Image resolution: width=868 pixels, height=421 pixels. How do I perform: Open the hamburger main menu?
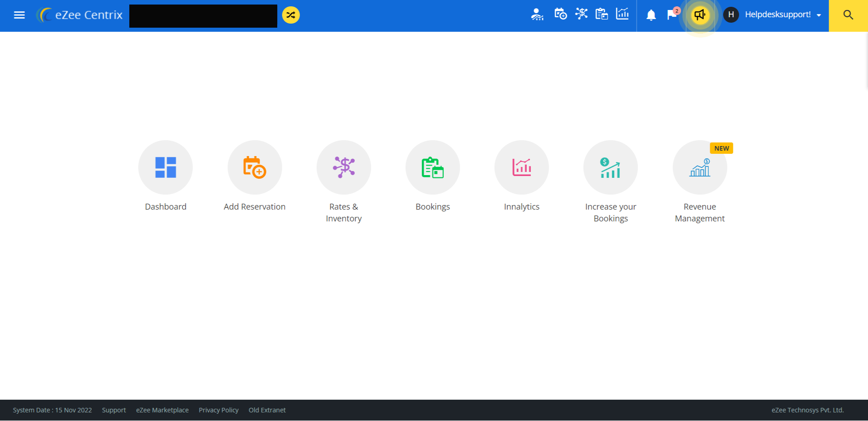[x=19, y=15]
